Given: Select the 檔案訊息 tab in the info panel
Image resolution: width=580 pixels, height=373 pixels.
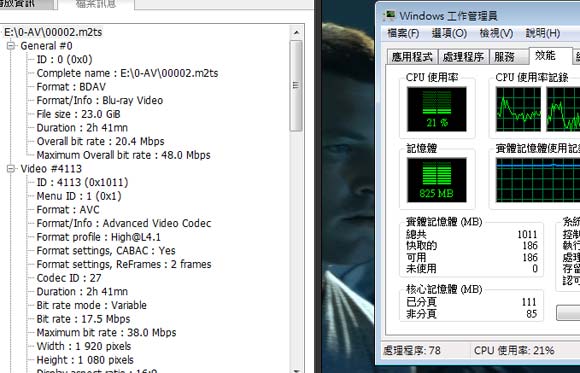Looking at the screenshot, I should coord(96,4).
